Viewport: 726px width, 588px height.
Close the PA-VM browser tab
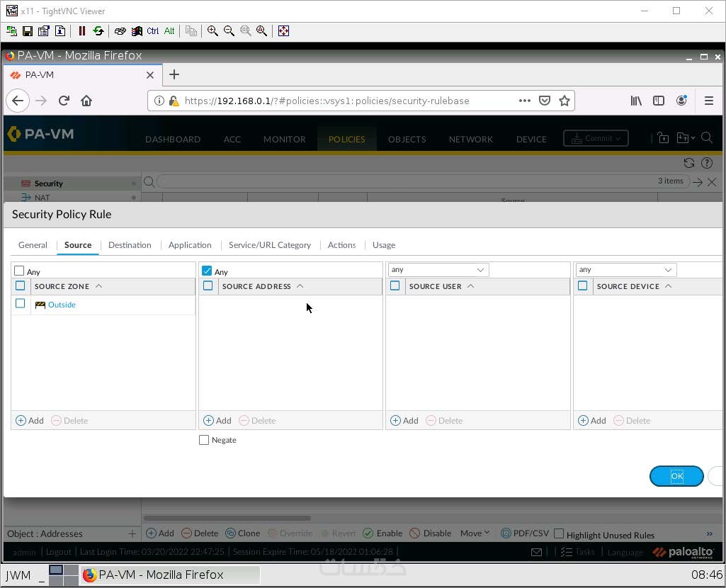[x=150, y=75]
